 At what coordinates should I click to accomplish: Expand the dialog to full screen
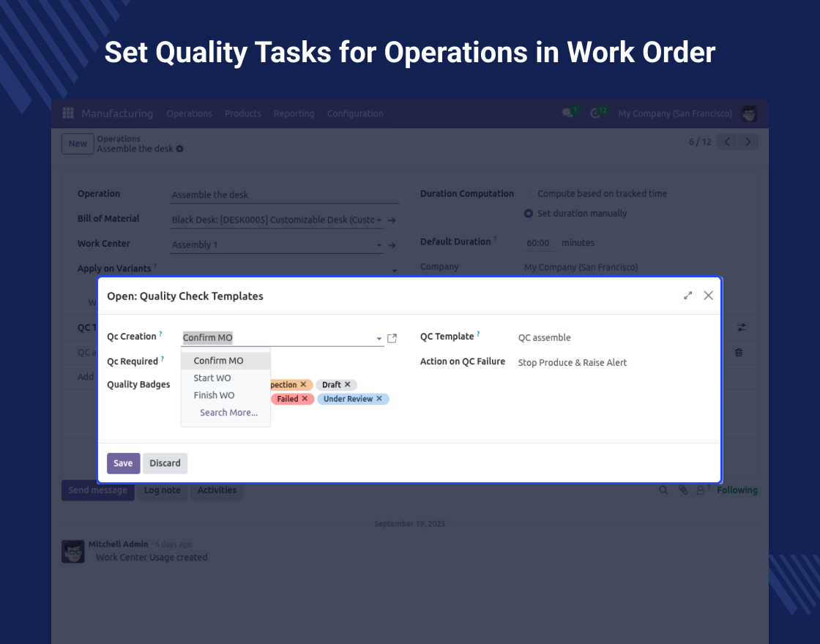[x=687, y=296]
